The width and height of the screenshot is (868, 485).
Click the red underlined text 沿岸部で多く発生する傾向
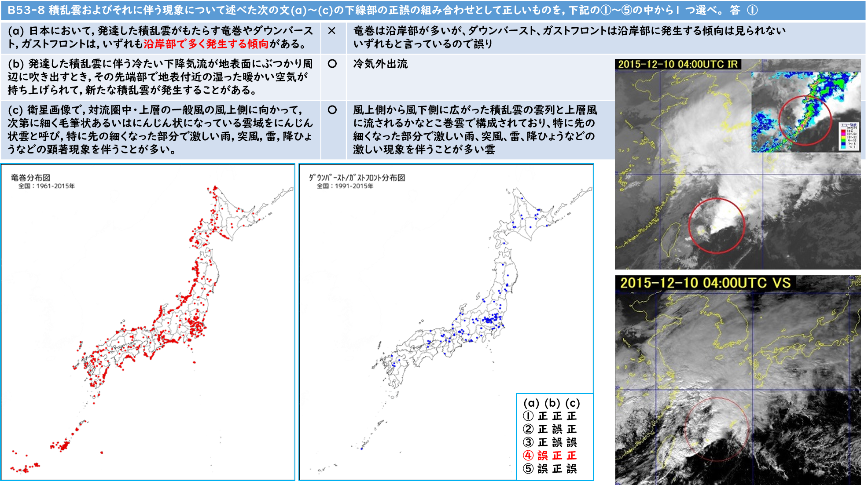pyautogui.click(x=206, y=44)
